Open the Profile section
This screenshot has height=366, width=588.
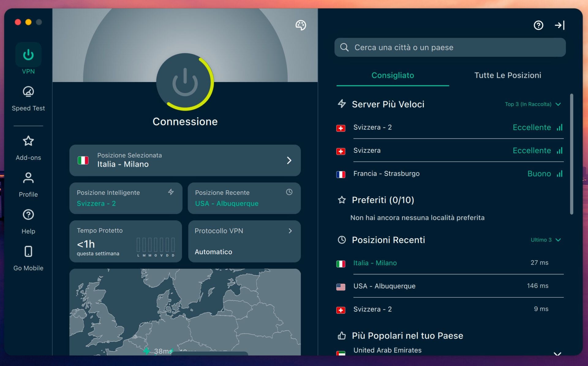[28, 178]
